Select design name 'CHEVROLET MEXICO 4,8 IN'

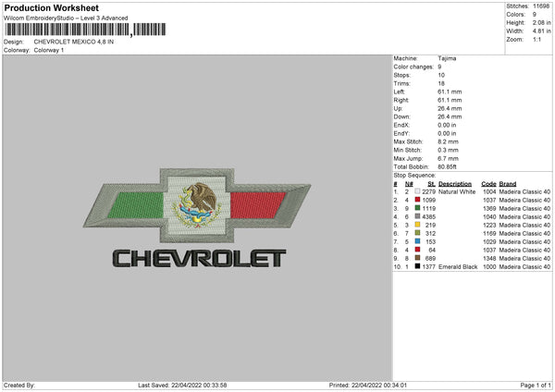(x=74, y=42)
